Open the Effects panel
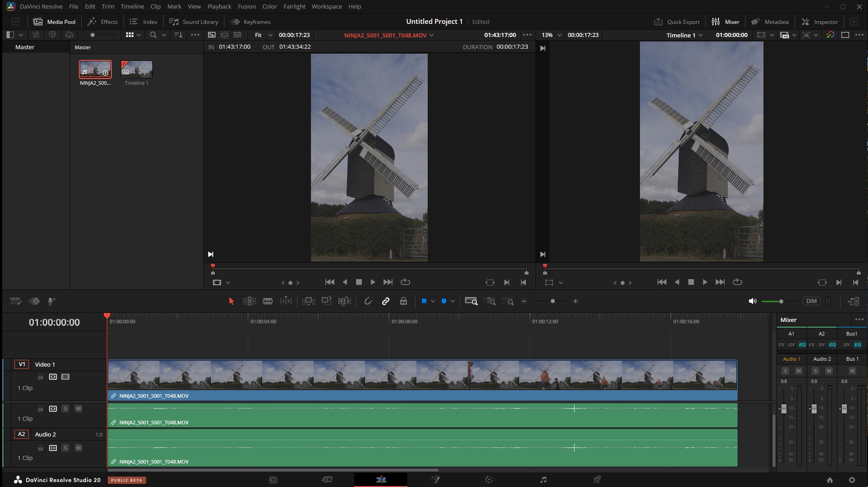This screenshot has height=487, width=868. tap(102, 22)
